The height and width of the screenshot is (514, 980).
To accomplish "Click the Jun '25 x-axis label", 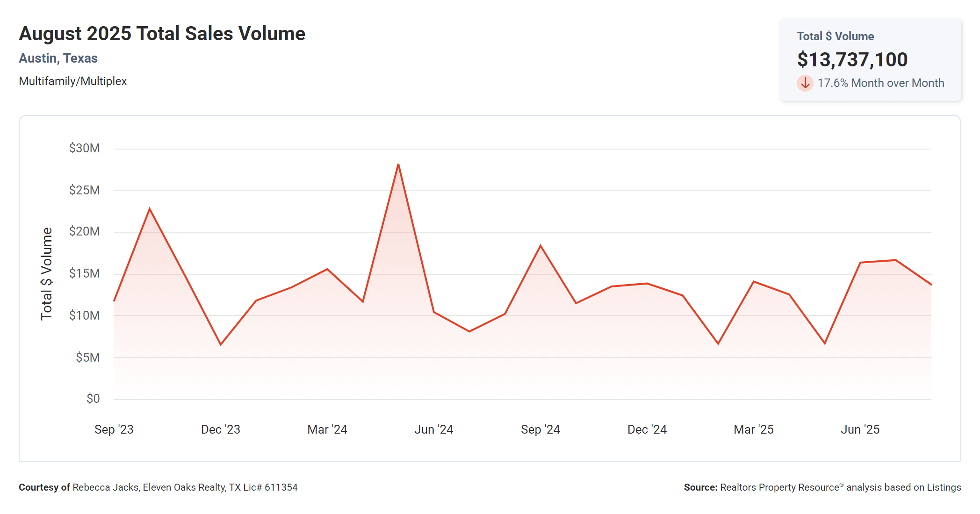I will click(860, 429).
